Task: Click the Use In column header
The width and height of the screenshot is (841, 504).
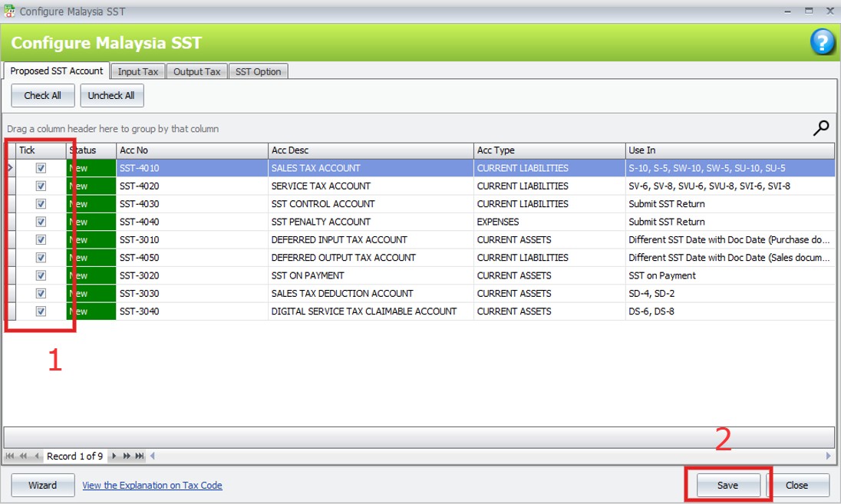Action: [x=729, y=150]
